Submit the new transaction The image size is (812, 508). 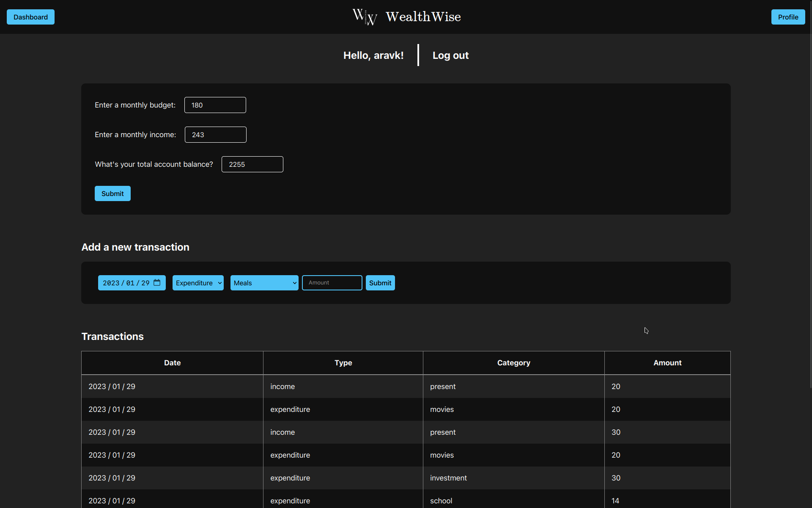click(380, 283)
